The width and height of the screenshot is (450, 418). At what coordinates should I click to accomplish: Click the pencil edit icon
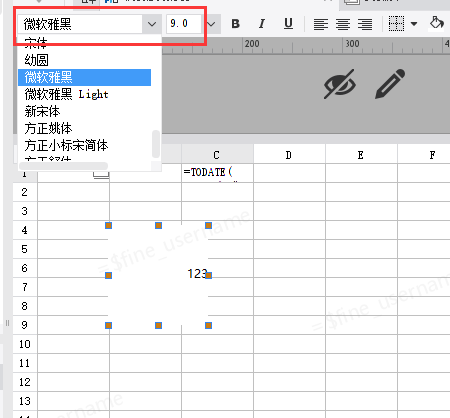tap(390, 84)
